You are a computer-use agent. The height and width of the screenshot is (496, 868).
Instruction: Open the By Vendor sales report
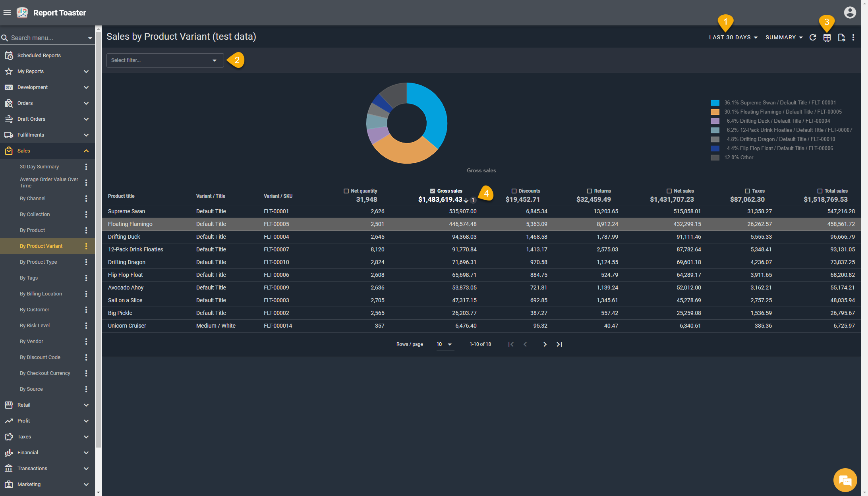tap(31, 342)
